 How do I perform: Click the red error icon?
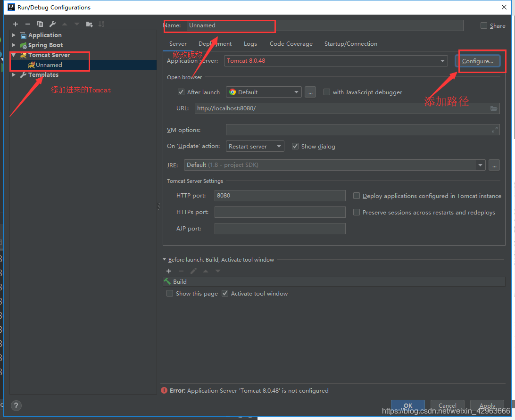(x=164, y=390)
